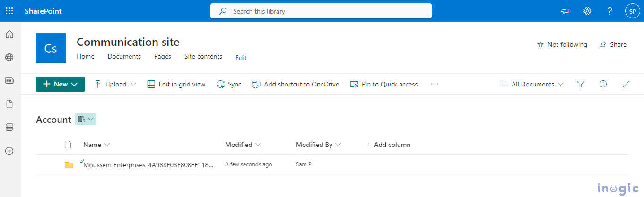Open the All Documents view dropdown

point(532,84)
